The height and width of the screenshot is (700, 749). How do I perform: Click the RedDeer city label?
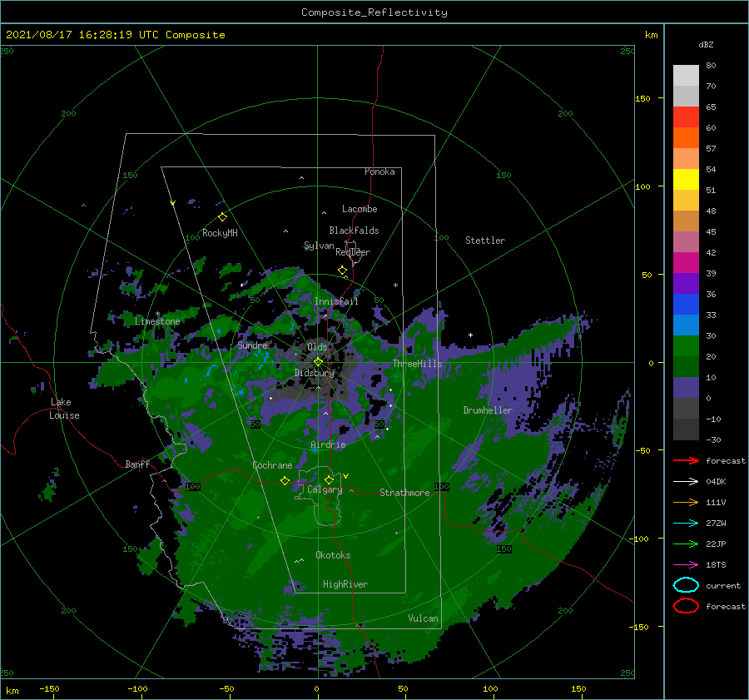353,252
